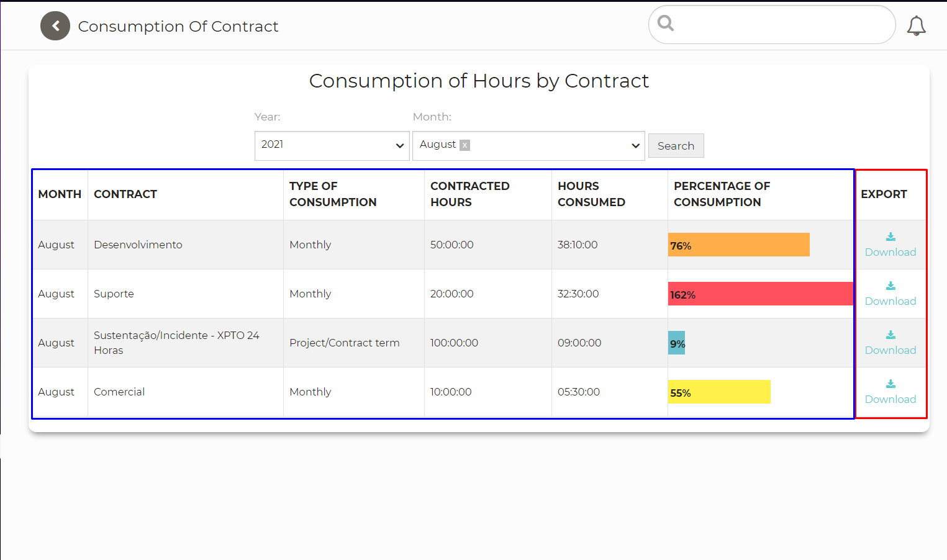The image size is (947, 560).
Task: Go back with the round arrow button
Action: click(x=55, y=26)
